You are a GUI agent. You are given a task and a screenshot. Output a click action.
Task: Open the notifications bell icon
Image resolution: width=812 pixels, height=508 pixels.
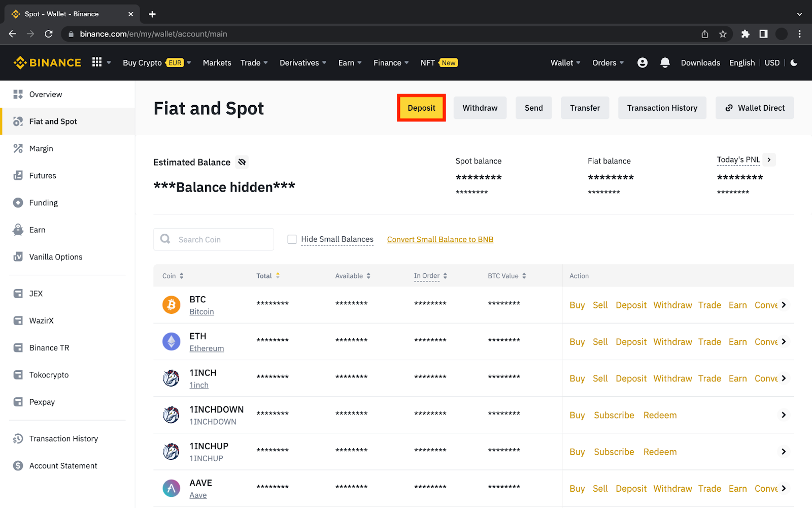(x=665, y=62)
